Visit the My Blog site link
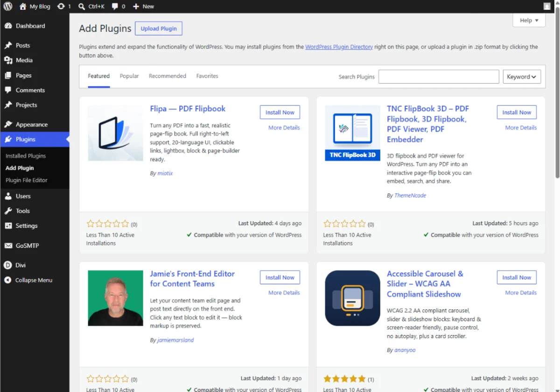The height and width of the screenshot is (392, 560). pos(35,7)
